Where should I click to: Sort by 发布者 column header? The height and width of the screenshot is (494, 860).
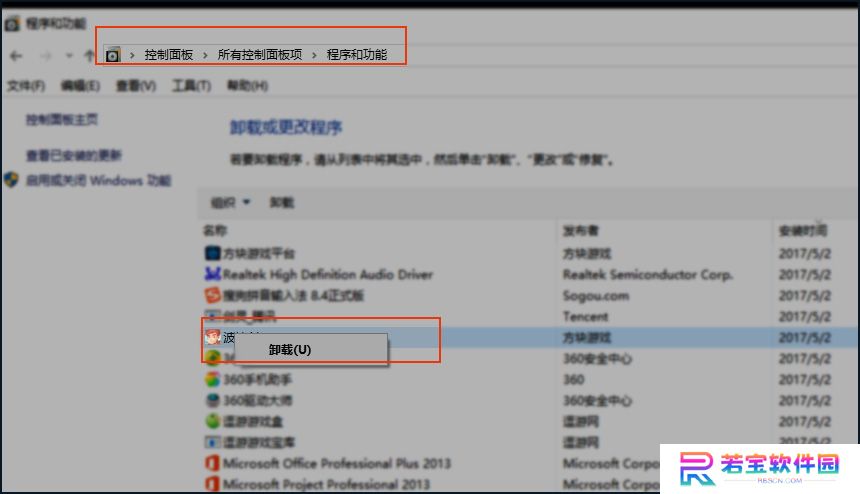581,230
